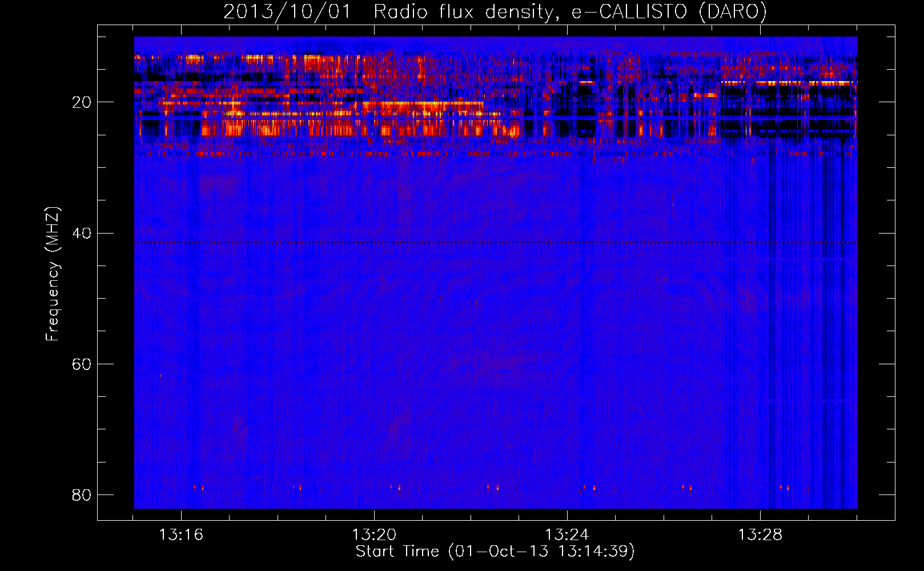Viewport: 924px width, 571px height.
Task: Click the '13:16' time tick label
Action: [x=181, y=534]
